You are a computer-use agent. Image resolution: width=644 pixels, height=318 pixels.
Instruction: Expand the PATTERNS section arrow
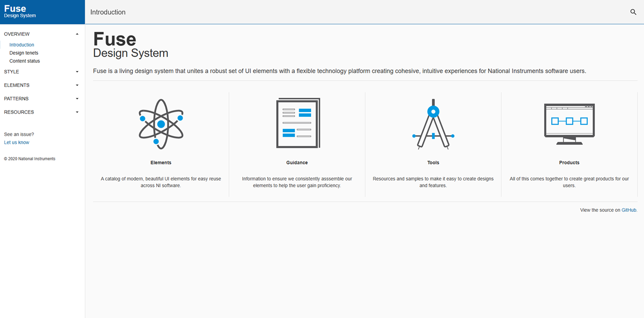77,99
